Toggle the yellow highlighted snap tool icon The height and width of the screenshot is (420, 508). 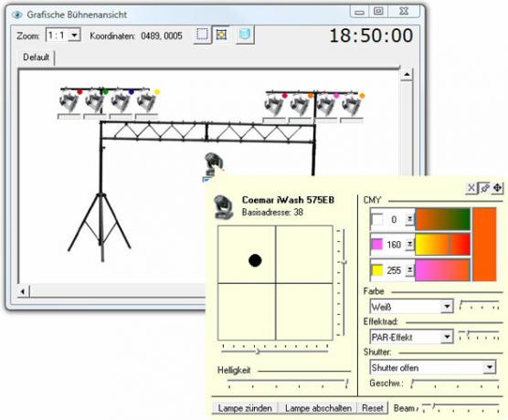[x=221, y=35]
